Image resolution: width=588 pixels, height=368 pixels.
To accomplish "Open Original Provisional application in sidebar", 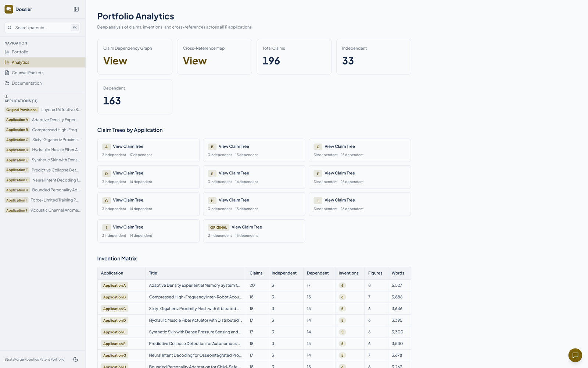I will click(x=43, y=110).
